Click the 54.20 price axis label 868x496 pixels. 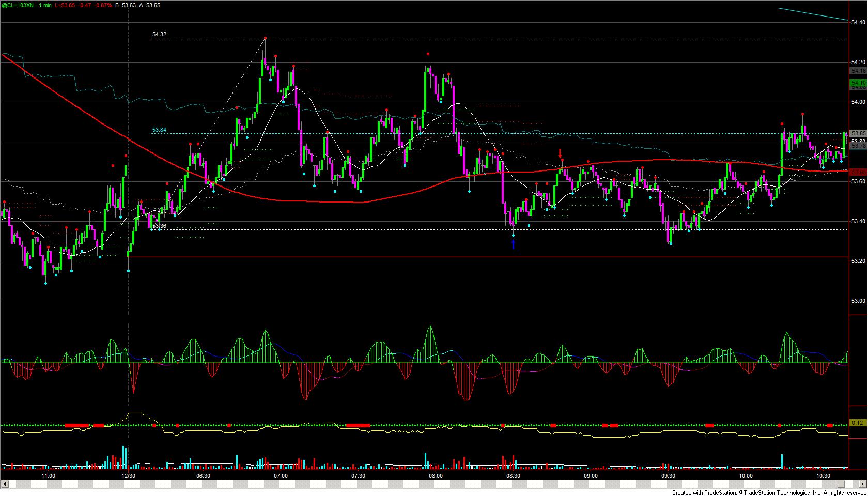(858, 62)
